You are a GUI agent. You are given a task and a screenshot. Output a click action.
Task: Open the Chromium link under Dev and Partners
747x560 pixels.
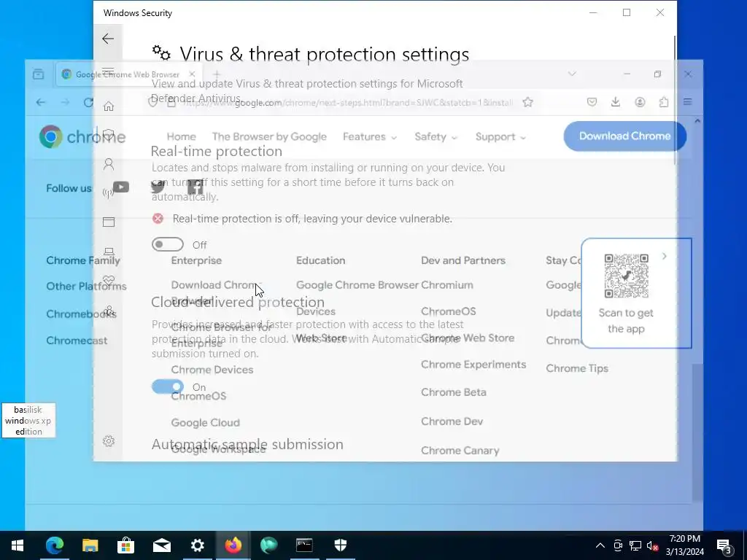tap(447, 285)
